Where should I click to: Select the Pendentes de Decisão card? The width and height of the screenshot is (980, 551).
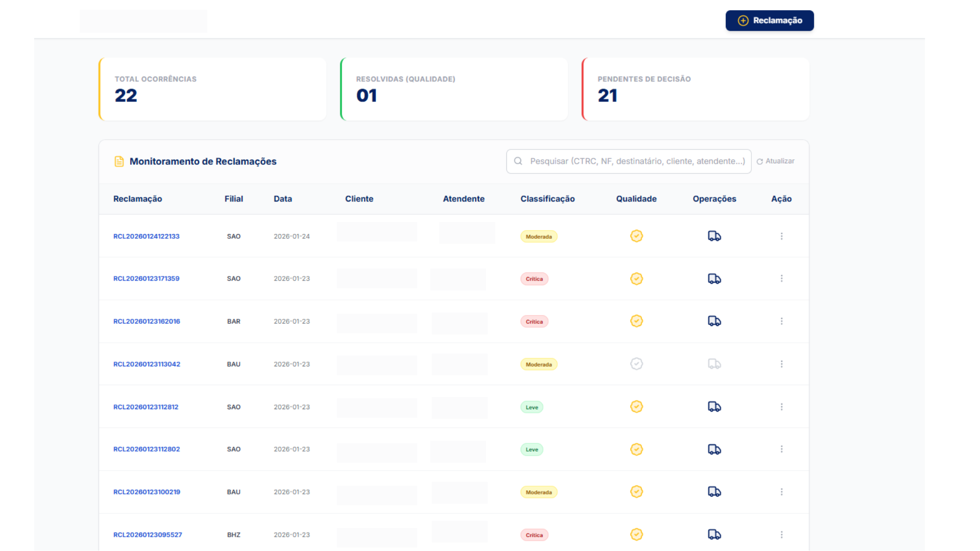tap(695, 89)
